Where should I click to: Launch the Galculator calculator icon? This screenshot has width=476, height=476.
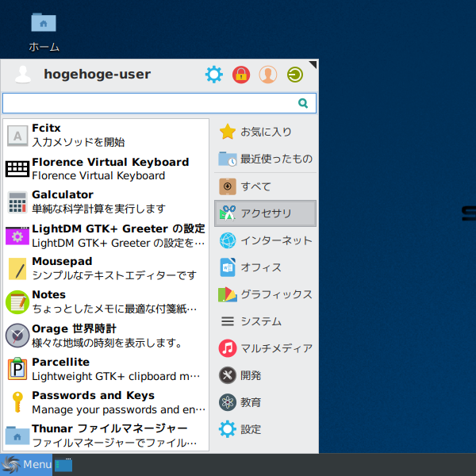[17, 202]
